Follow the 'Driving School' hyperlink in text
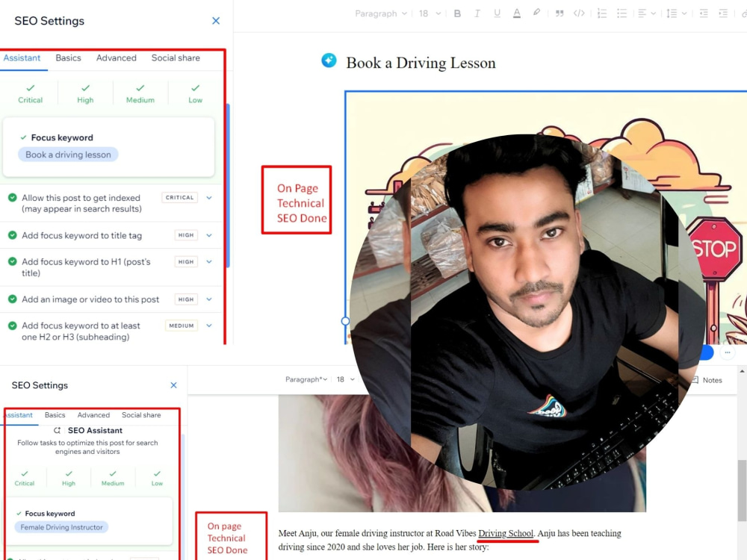This screenshot has width=747, height=560. click(x=506, y=533)
